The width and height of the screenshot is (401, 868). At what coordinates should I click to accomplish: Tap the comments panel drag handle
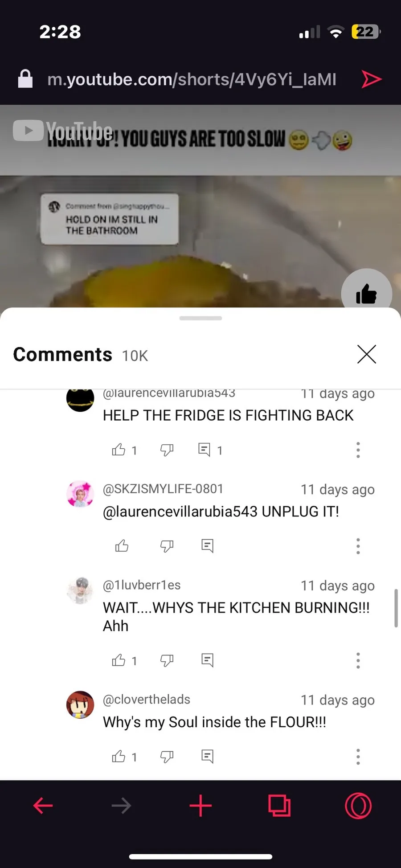tap(200, 318)
